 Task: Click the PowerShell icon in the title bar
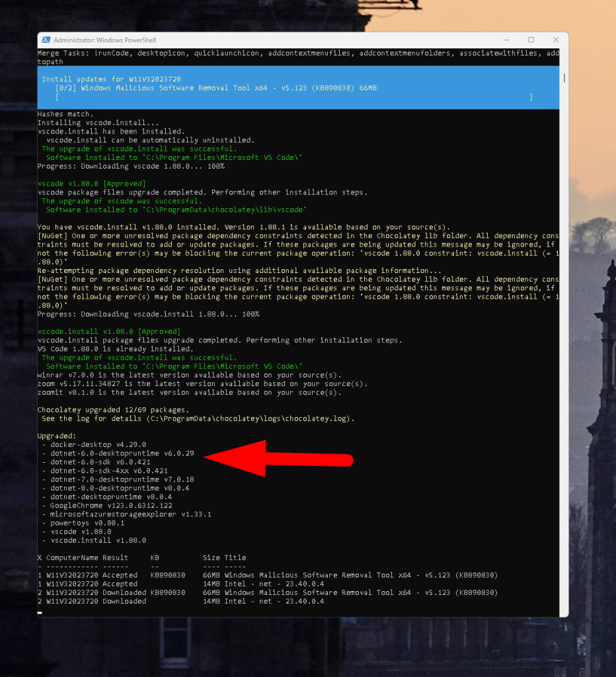tap(46, 40)
